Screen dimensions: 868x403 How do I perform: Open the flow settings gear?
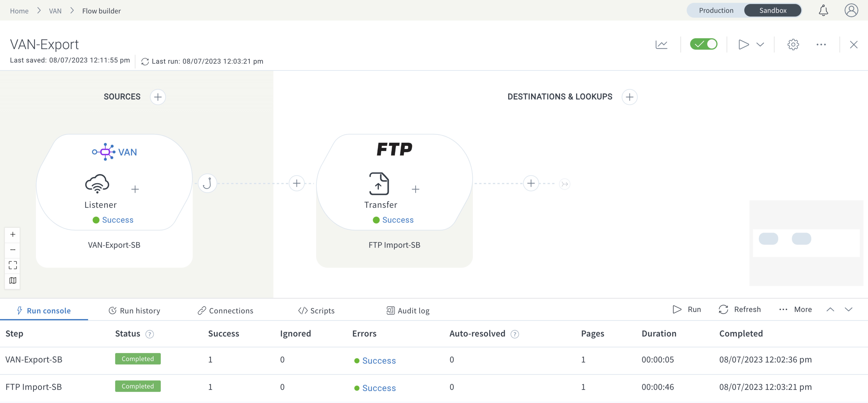793,44
